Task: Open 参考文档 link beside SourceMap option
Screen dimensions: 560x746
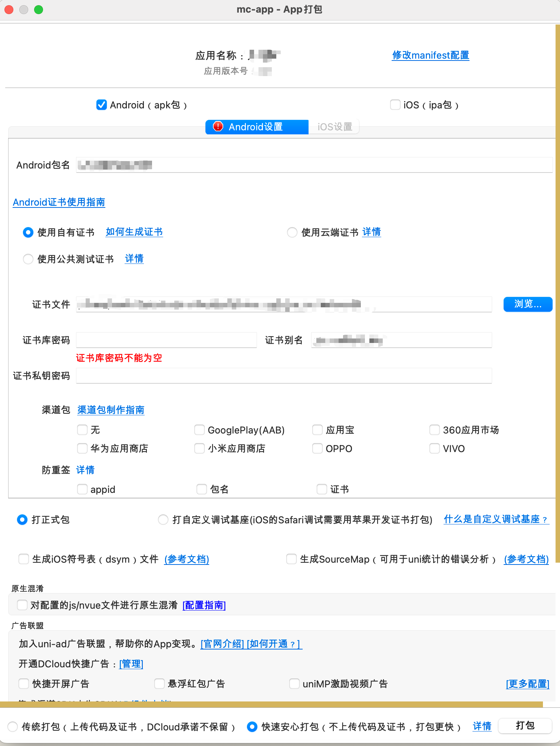Action: (527, 559)
